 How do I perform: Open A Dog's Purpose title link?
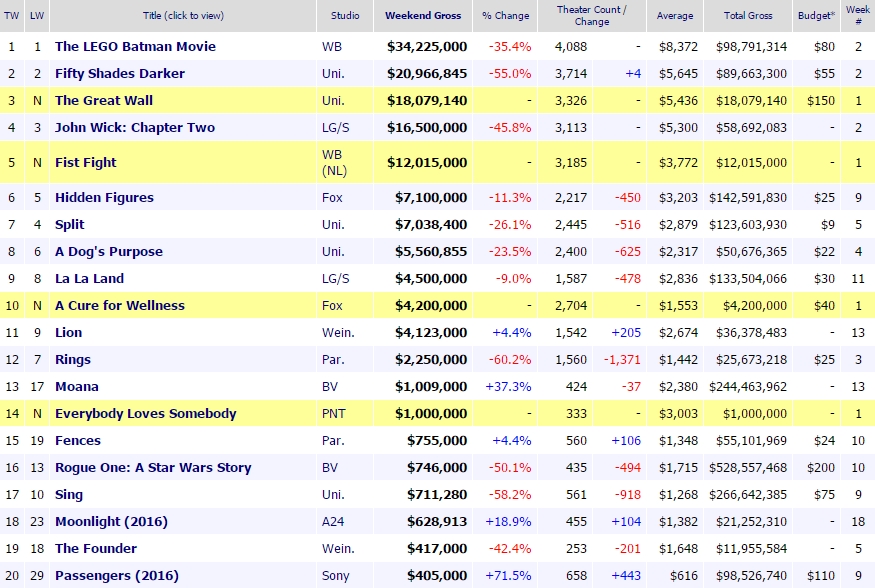tap(109, 252)
